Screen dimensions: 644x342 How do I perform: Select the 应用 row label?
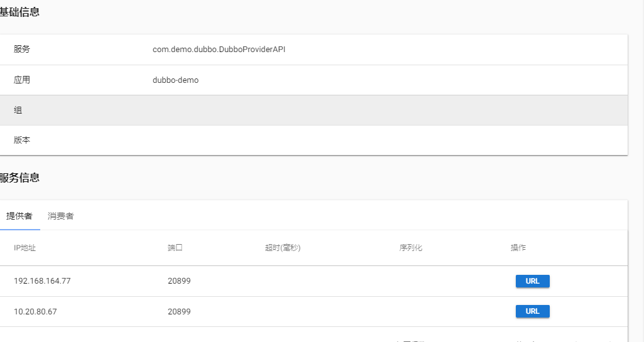[22, 80]
